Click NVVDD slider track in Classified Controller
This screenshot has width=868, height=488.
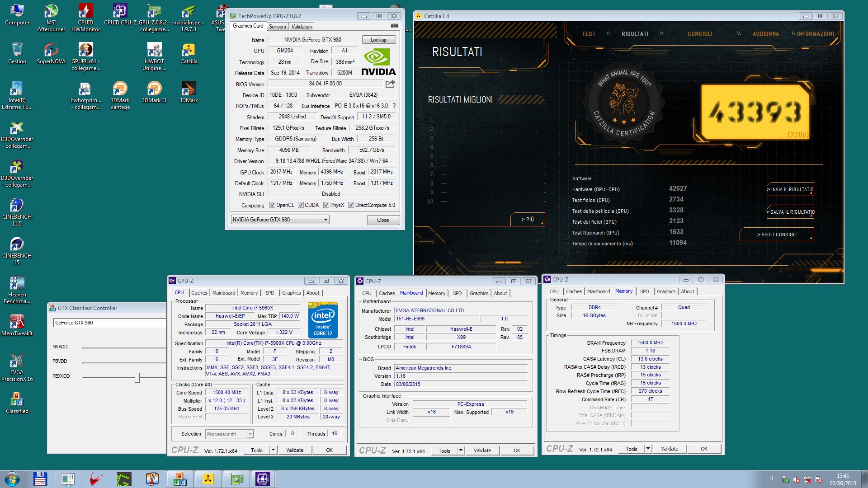124,348
